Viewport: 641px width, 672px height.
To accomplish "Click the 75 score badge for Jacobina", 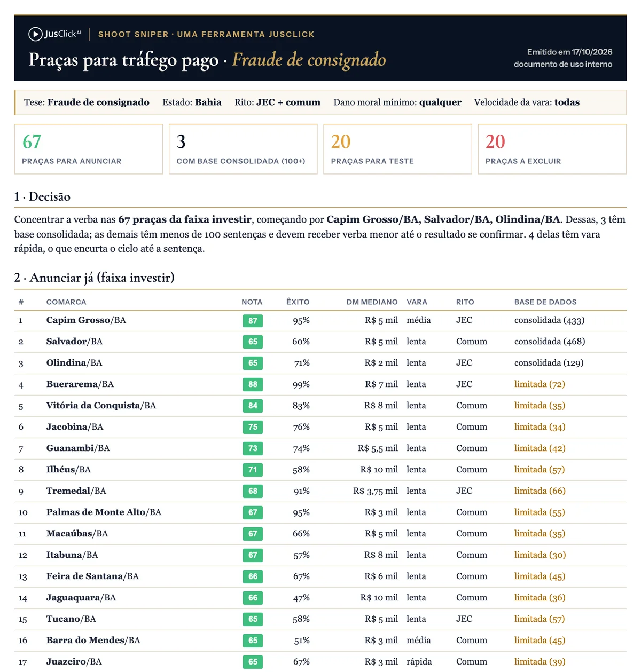I will pyautogui.click(x=253, y=427).
